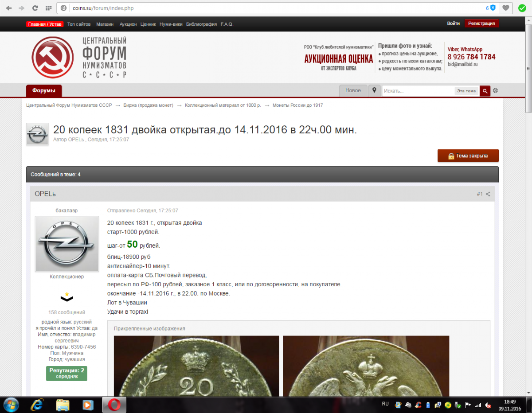Open Библиография in the top menu
532x413 pixels.
click(201, 24)
